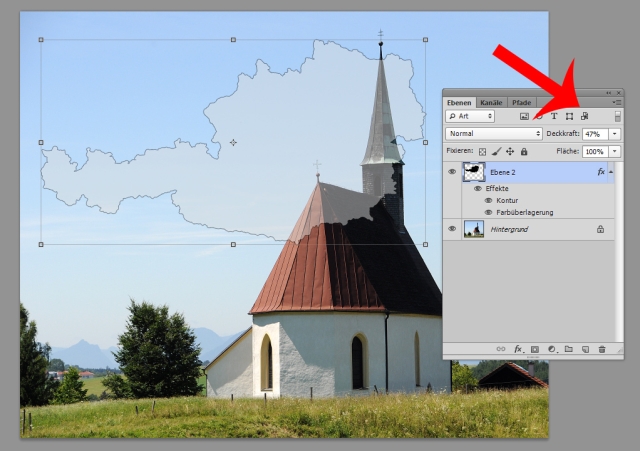Image resolution: width=640 pixels, height=451 pixels.
Task: Open the add layer style fx menu
Action: [518, 349]
